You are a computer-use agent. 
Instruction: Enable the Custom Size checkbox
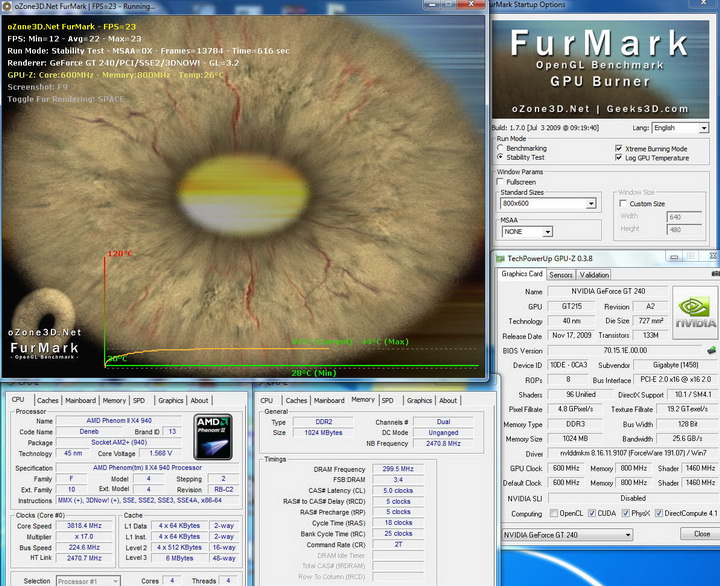(x=623, y=203)
